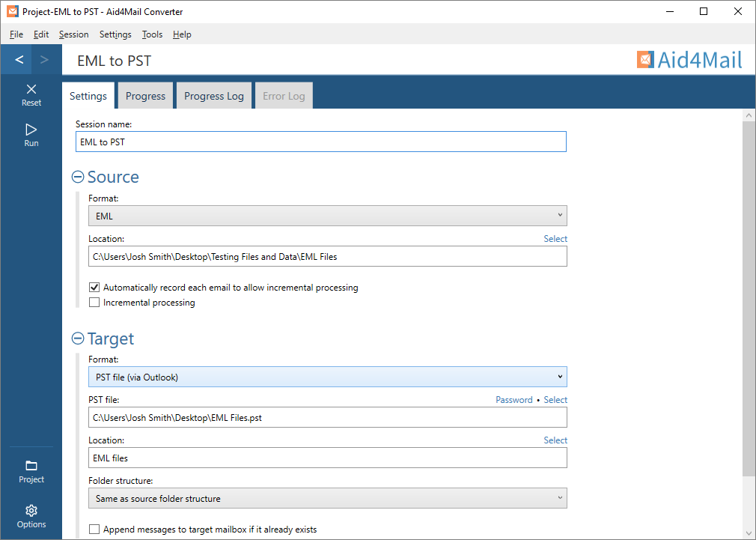
Task: Go forward with the right arrow
Action: [45, 60]
